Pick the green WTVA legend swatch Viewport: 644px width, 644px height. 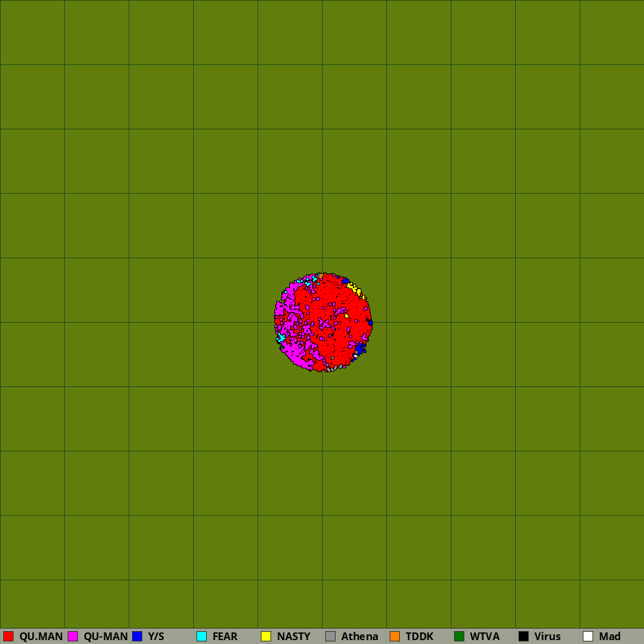click(459, 636)
